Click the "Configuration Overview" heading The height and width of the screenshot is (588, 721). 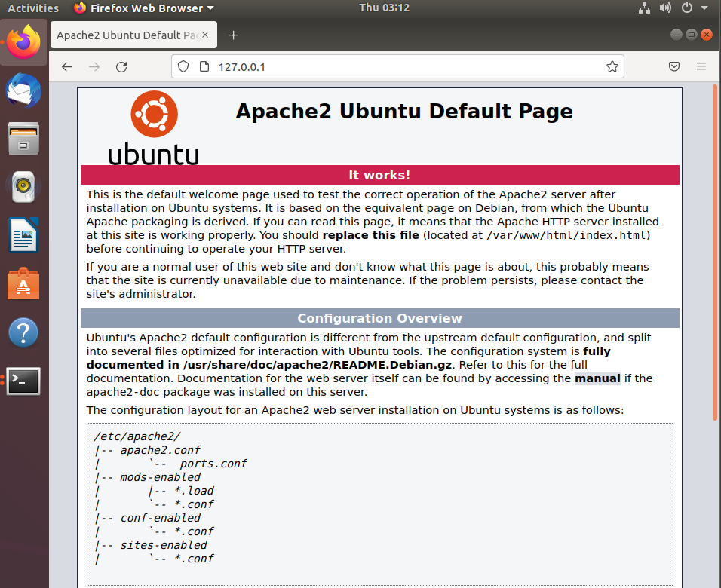[379, 318]
